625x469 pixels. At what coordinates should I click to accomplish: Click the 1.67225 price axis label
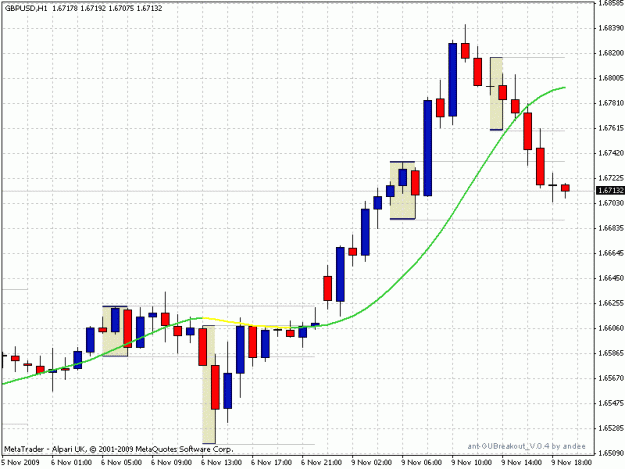[x=611, y=178]
